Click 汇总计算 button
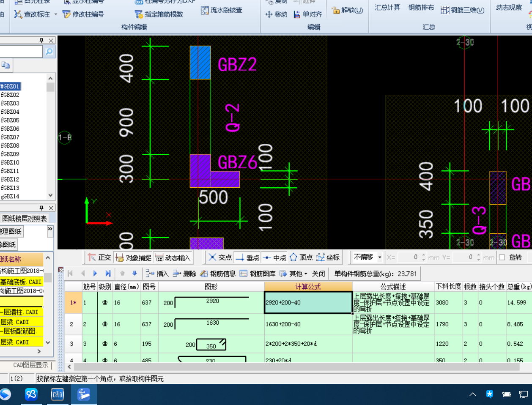Screen dimensions: 532x405 point(387,8)
